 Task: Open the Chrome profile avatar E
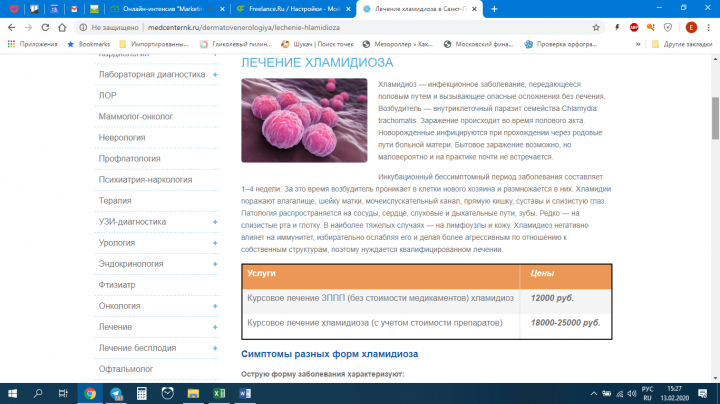pyautogui.click(x=691, y=28)
